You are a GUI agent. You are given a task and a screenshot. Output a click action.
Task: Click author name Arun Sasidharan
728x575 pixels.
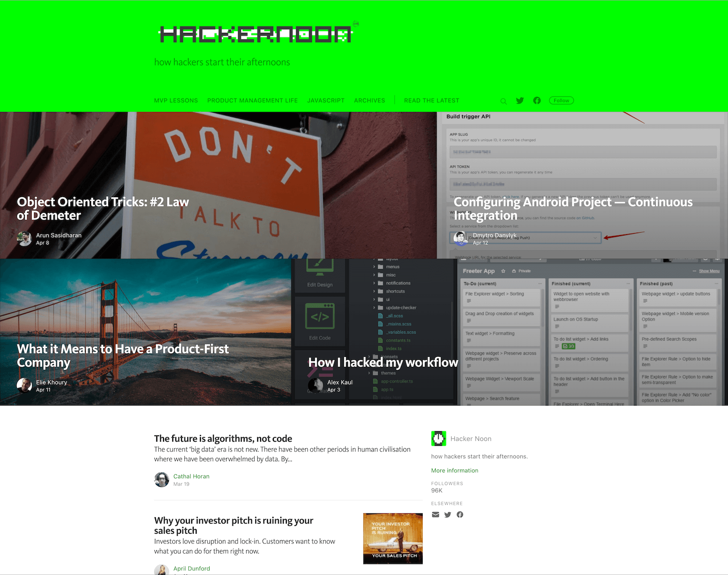tap(59, 236)
